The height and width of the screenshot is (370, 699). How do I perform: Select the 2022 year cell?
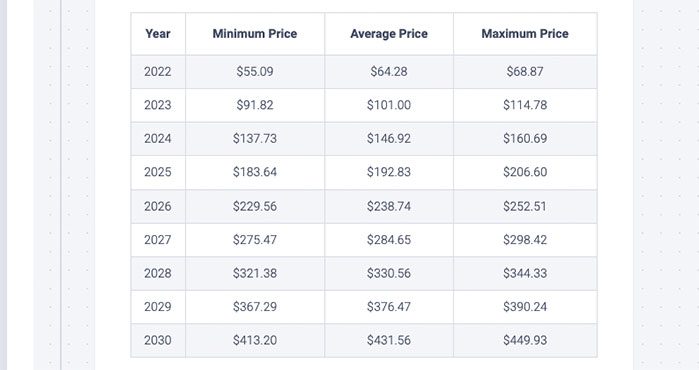pos(158,72)
